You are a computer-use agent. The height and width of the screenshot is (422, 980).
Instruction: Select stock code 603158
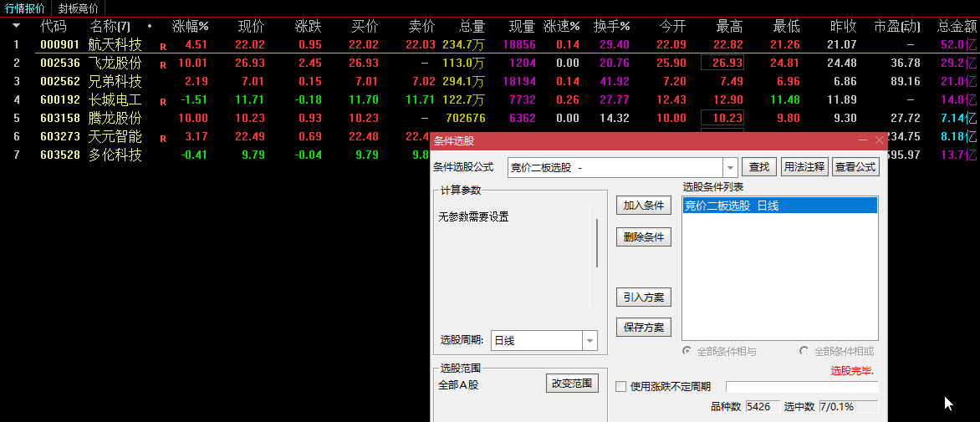pyautogui.click(x=60, y=119)
